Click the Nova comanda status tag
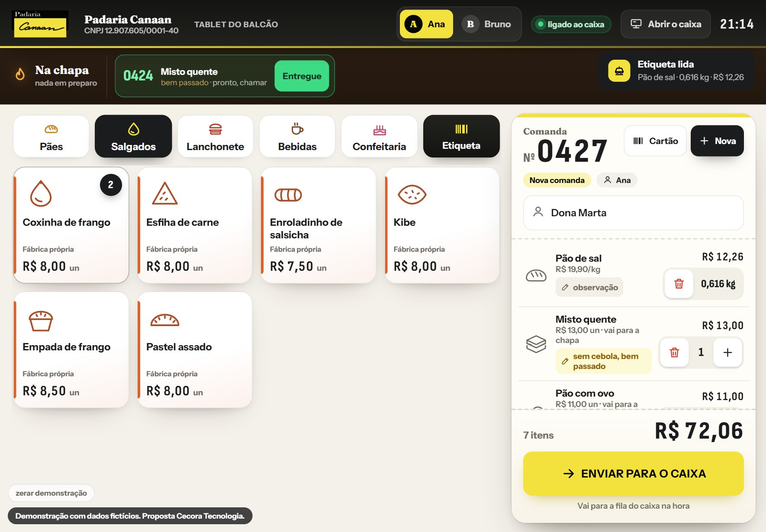766x532 pixels. [x=557, y=180]
